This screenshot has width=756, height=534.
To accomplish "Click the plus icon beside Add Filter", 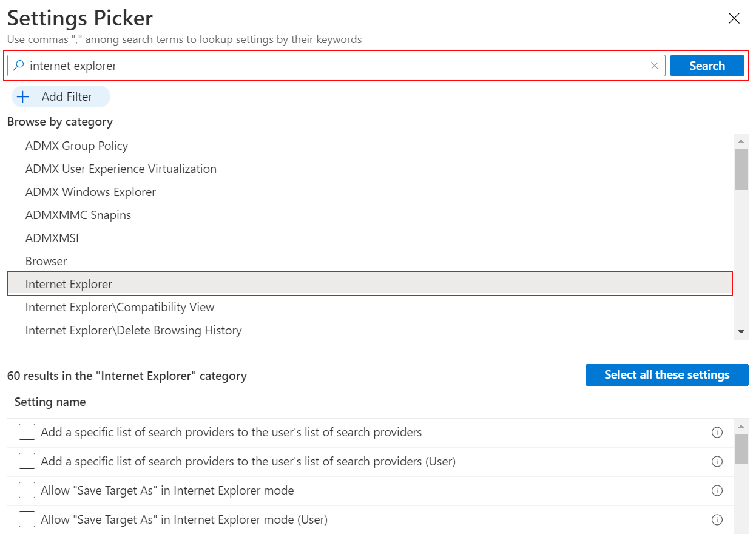I will (x=23, y=96).
